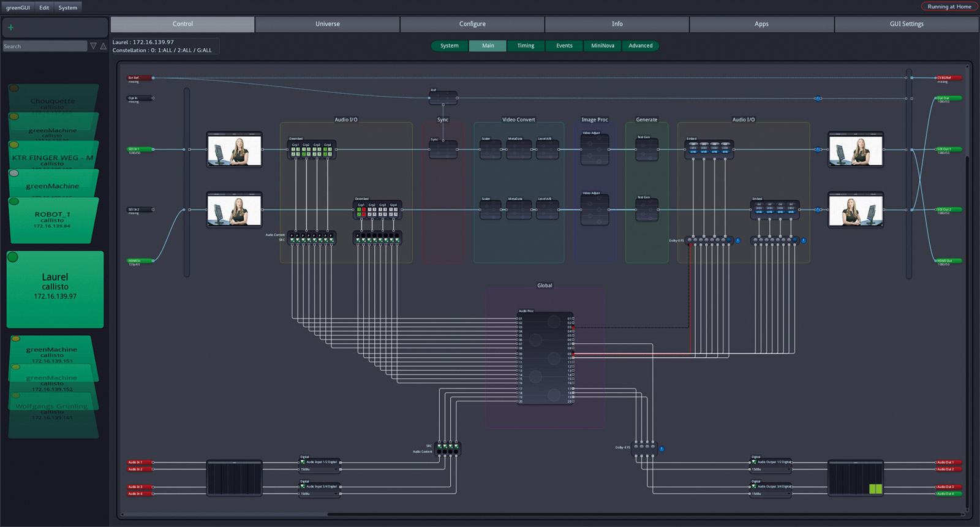The height and width of the screenshot is (527, 980).
Task: Select the Timing view button
Action: 526,46
